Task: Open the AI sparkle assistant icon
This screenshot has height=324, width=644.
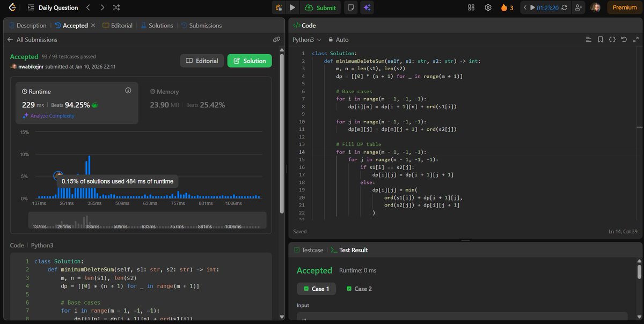Action: coord(367,8)
